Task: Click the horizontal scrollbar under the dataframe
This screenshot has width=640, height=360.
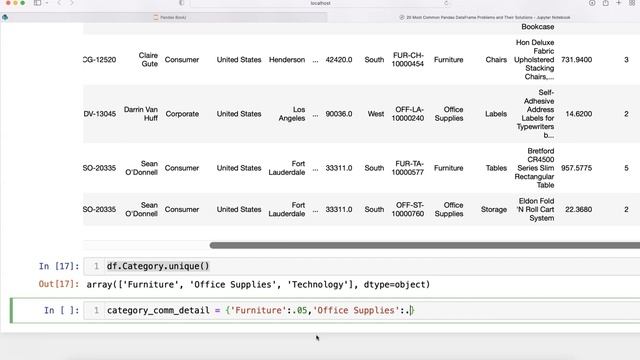Action: pyautogui.click(x=424, y=245)
